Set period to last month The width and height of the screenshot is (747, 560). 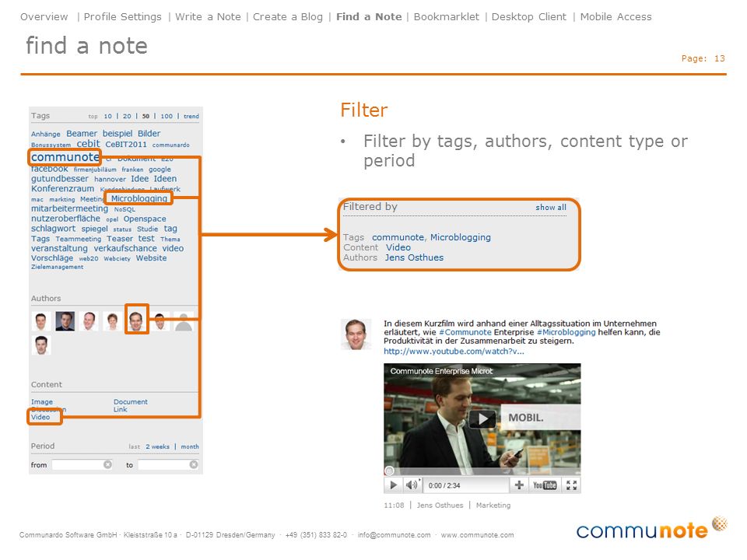pyautogui.click(x=190, y=446)
